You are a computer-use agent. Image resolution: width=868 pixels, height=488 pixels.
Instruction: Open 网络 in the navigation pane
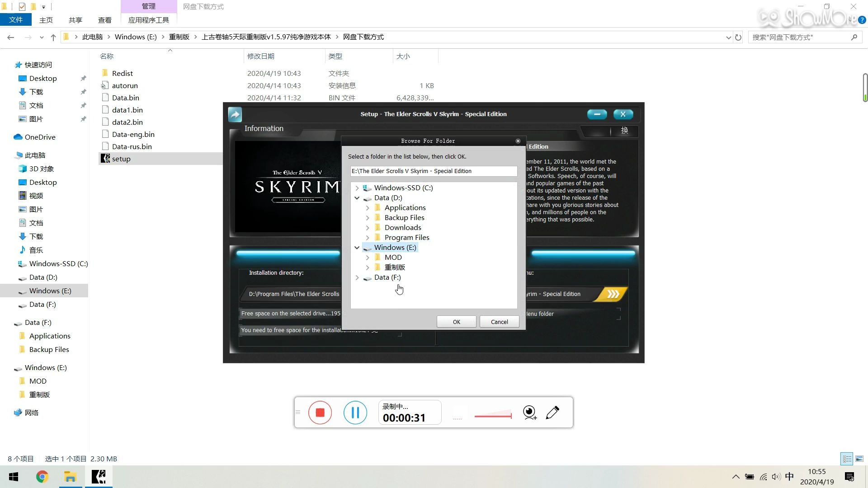[31, 413]
